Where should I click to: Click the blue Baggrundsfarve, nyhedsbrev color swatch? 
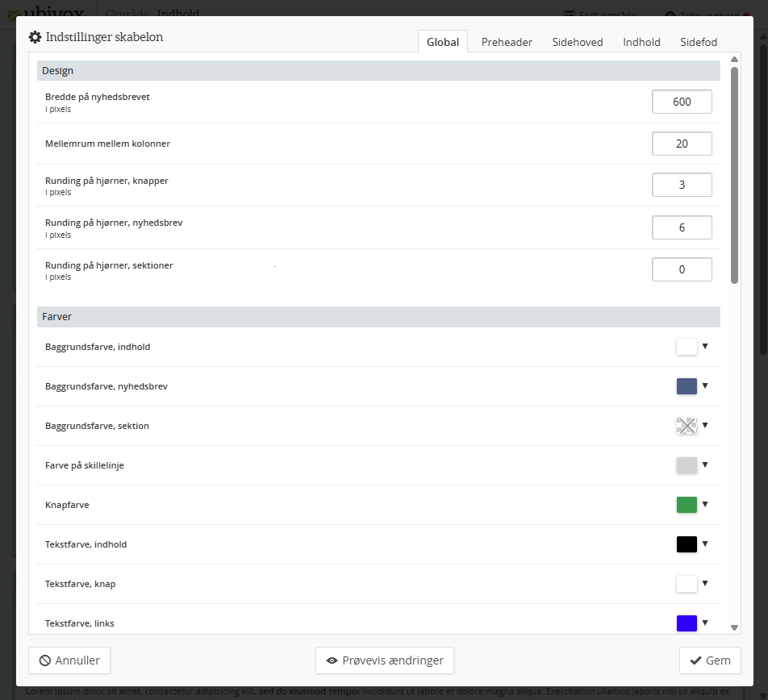pyautogui.click(x=687, y=386)
